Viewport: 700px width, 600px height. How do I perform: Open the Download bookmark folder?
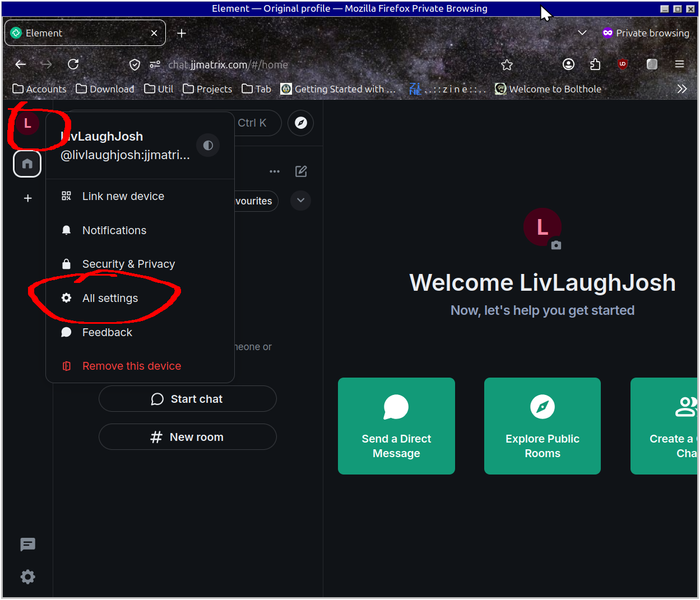point(105,89)
